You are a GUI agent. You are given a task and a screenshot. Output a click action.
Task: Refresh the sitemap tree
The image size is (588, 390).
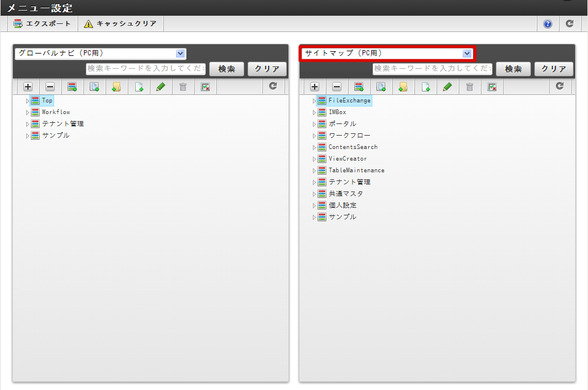click(559, 86)
